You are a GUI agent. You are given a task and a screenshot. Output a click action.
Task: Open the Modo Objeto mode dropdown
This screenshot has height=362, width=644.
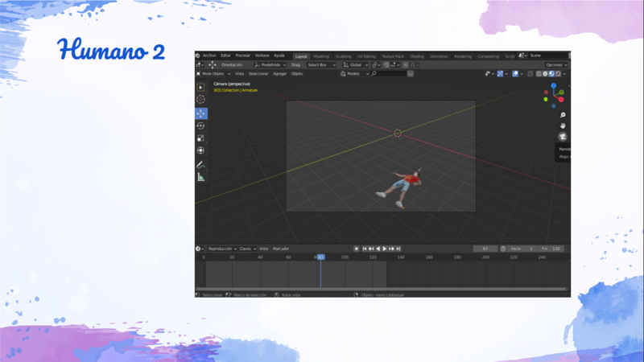214,73
